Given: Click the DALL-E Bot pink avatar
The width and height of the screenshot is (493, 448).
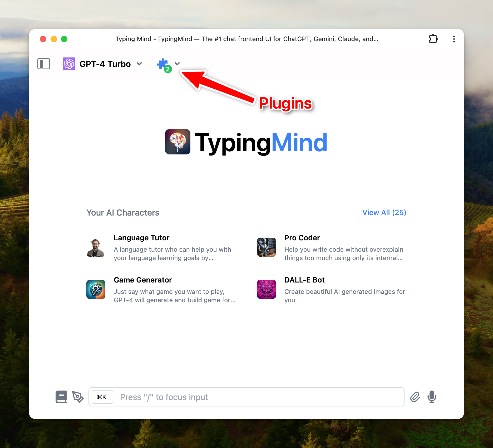Looking at the screenshot, I should [267, 289].
